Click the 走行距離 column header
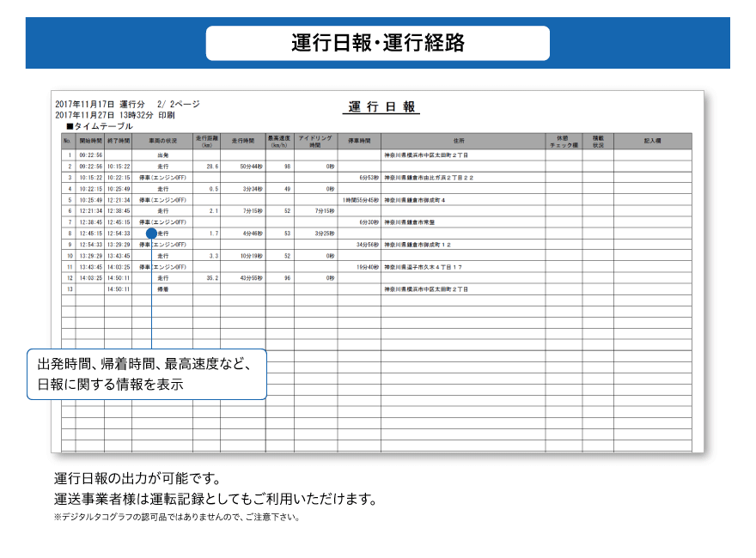This screenshot has height=558, width=756. [207, 141]
